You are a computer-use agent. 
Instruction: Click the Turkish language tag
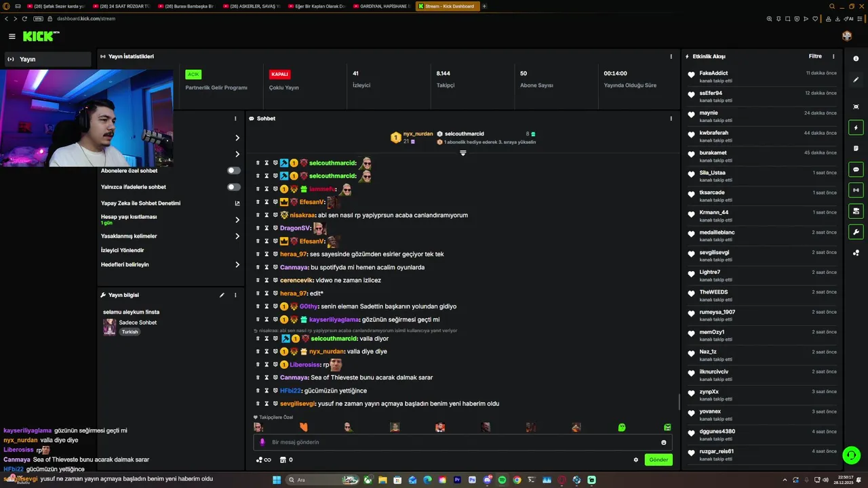coord(130,332)
